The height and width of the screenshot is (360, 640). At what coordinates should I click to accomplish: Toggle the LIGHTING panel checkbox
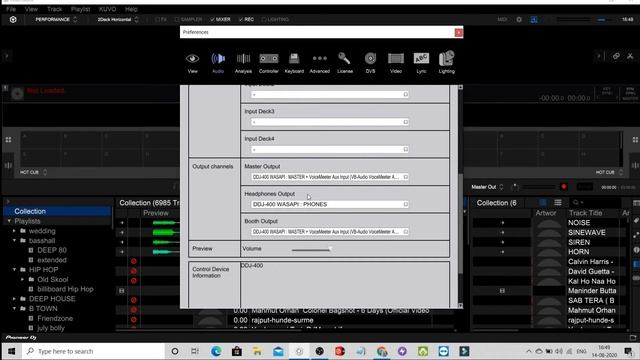264,19
